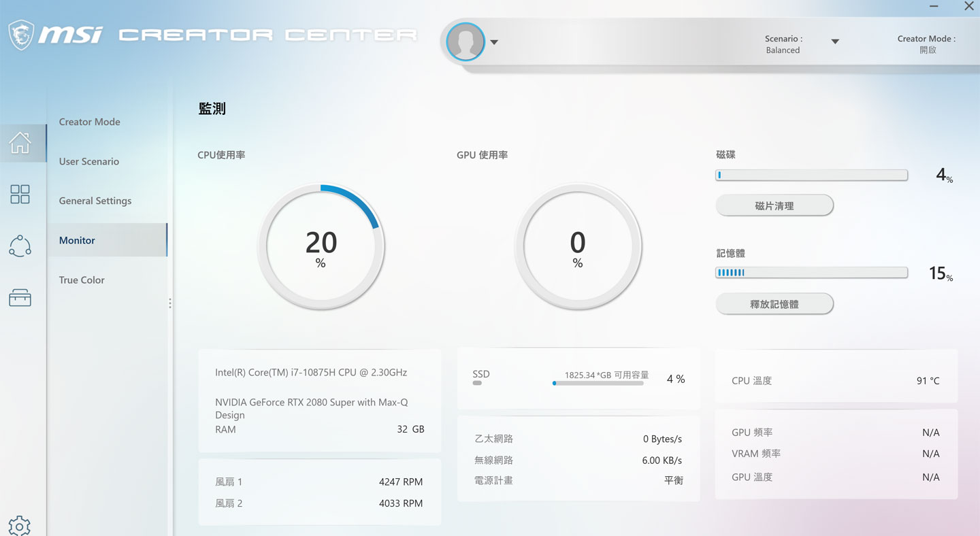
Task: Open the toolbox icon in sidebar
Action: tap(20, 298)
